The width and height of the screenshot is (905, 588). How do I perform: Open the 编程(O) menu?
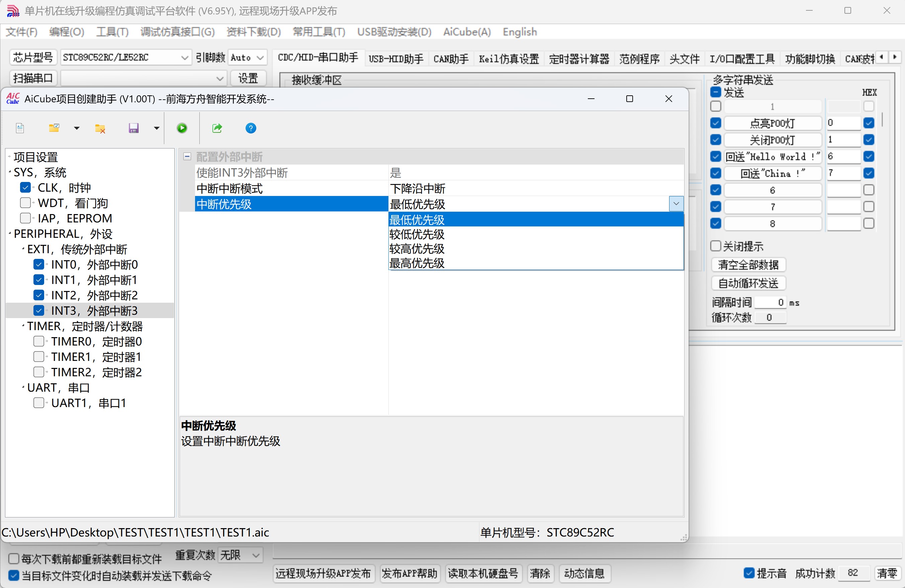click(67, 32)
